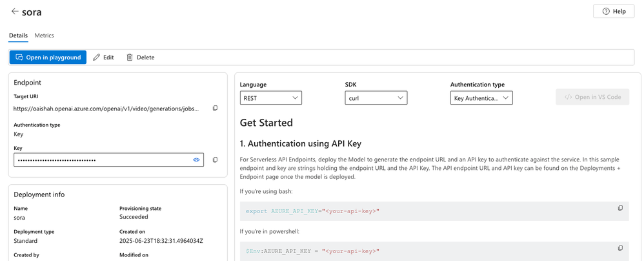Copy the API key

(215, 160)
